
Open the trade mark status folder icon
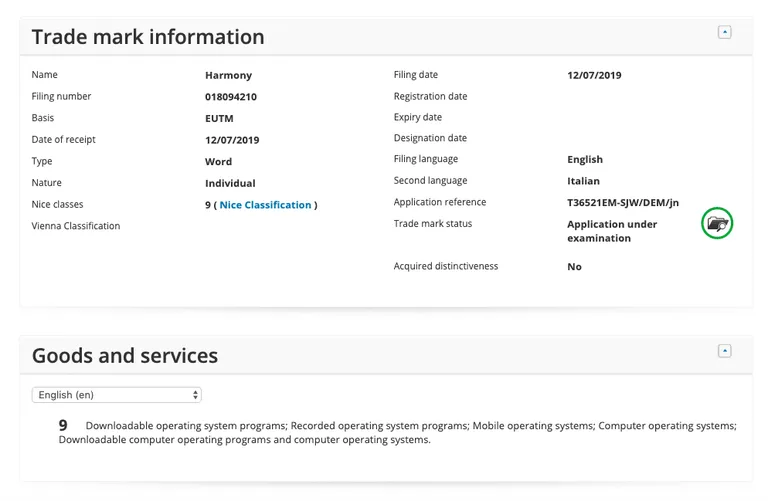[717, 224]
